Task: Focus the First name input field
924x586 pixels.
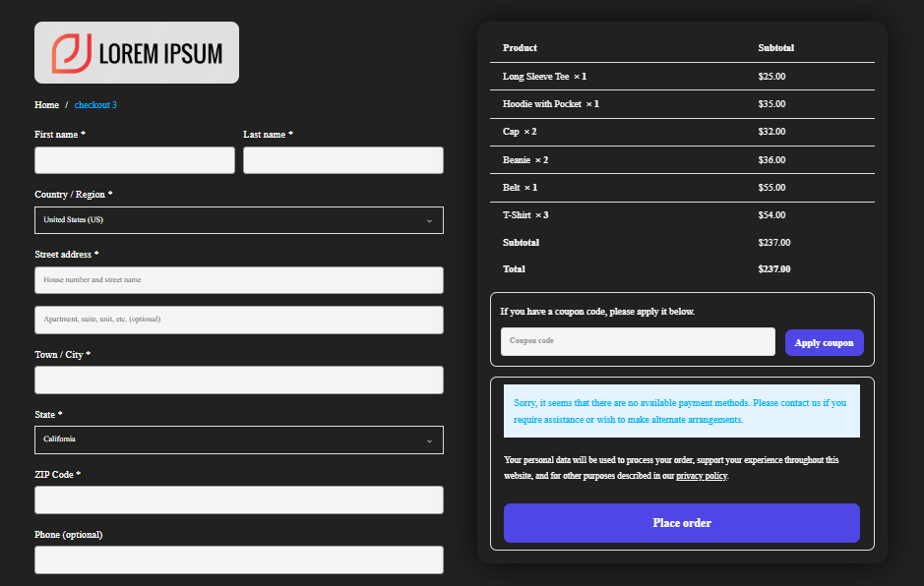Action: pos(135,160)
